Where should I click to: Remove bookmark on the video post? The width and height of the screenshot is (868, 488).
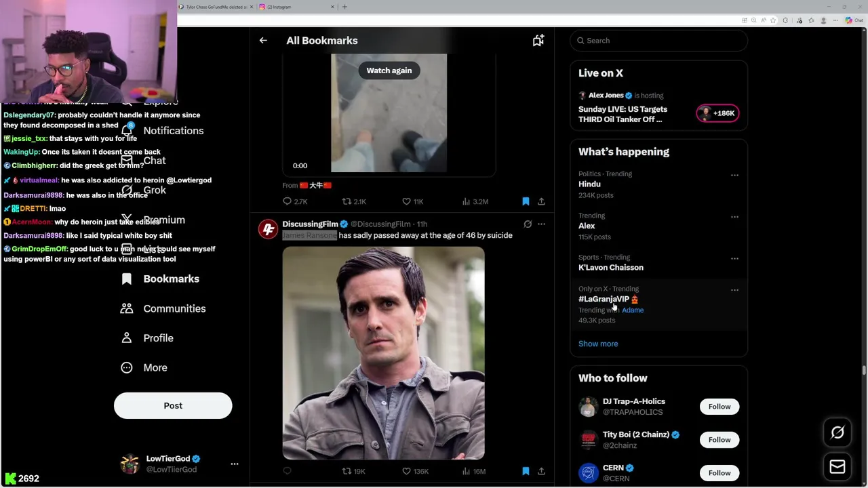click(x=526, y=201)
